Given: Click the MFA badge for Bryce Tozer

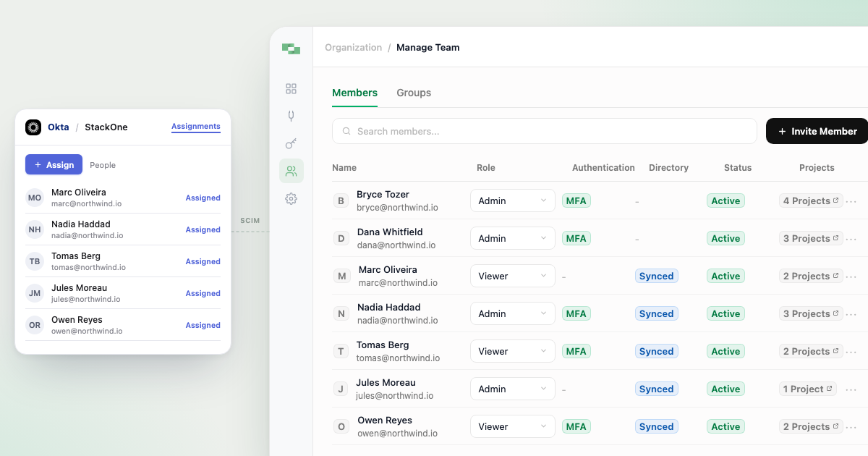Looking at the screenshot, I should pyautogui.click(x=576, y=201).
